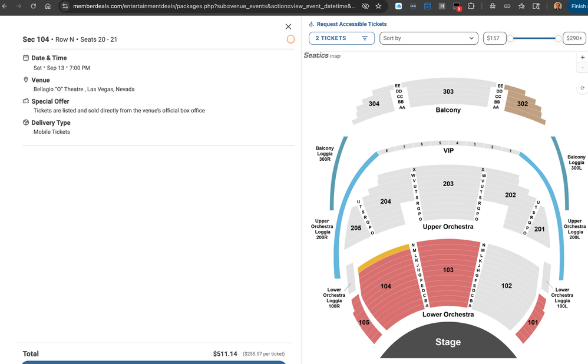Open the browser Extensions puzzle icon
The width and height of the screenshot is (588, 364).
[471, 6]
